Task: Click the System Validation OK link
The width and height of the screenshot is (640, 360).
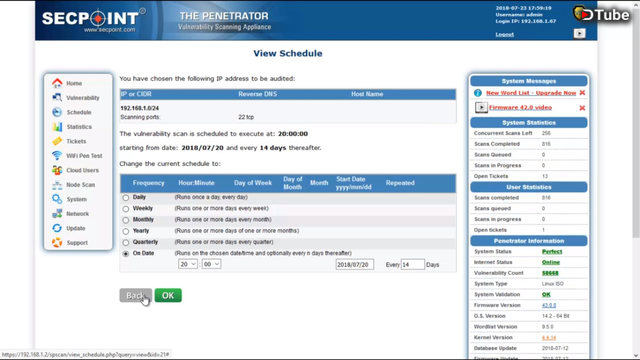Action: click(x=546, y=294)
